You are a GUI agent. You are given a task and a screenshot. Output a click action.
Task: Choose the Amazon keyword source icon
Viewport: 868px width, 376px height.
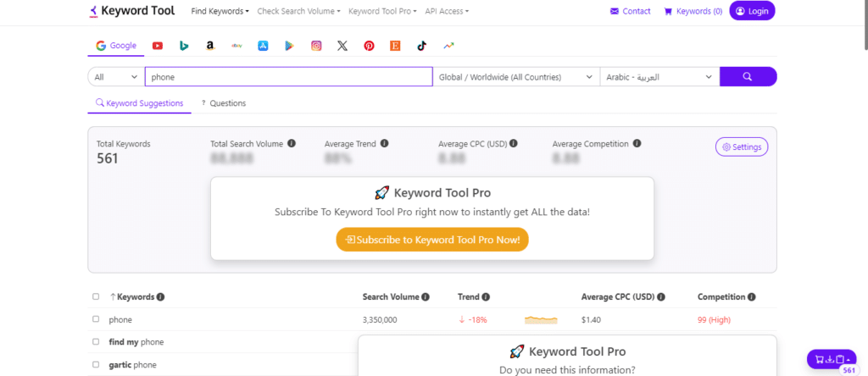tap(210, 46)
